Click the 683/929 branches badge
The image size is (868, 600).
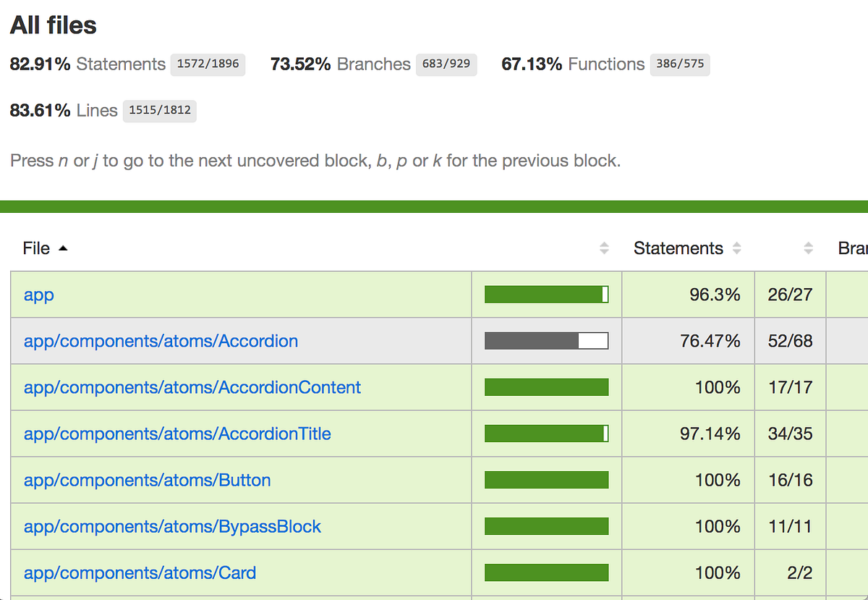pyautogui.click(x=446, y=64)
